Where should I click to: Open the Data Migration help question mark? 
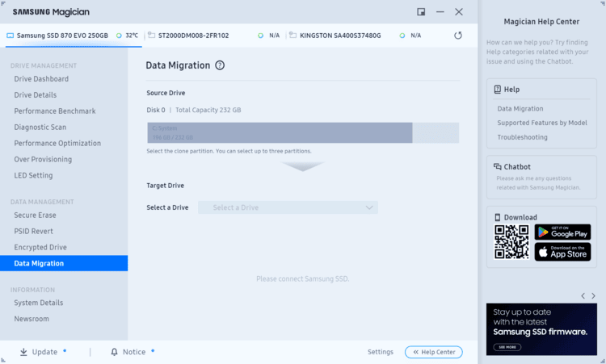220,65
